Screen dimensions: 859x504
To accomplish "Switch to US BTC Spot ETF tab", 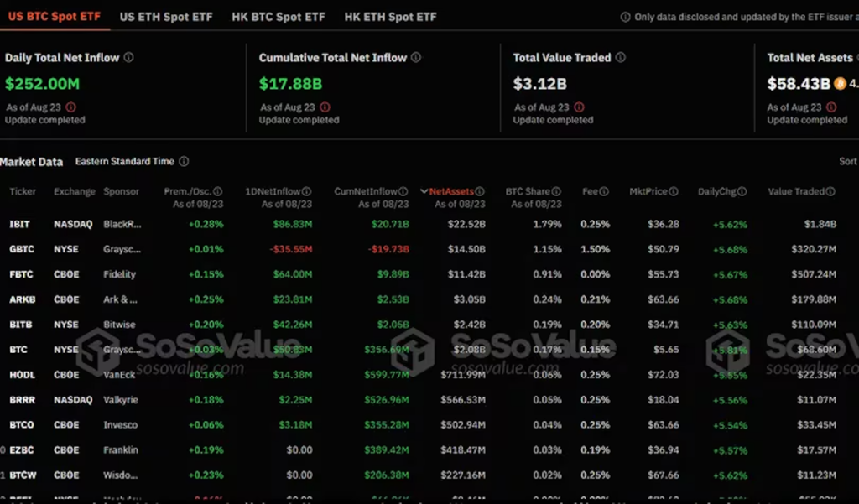I will (x=55, y=17).
